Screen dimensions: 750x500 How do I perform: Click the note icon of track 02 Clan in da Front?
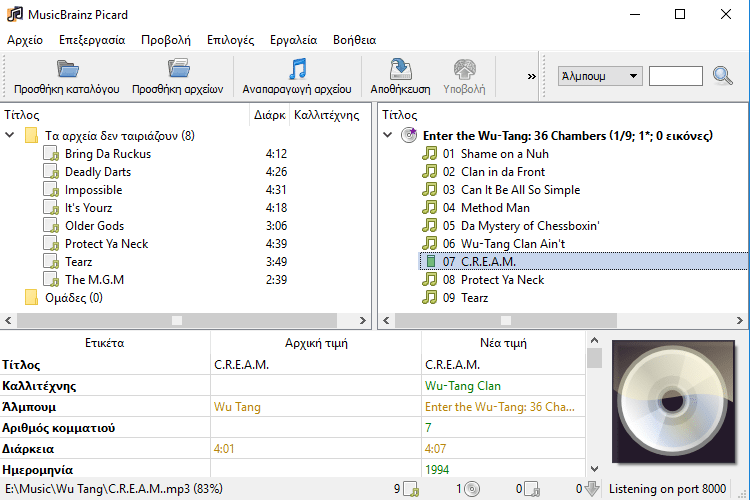tap(430, 172)
